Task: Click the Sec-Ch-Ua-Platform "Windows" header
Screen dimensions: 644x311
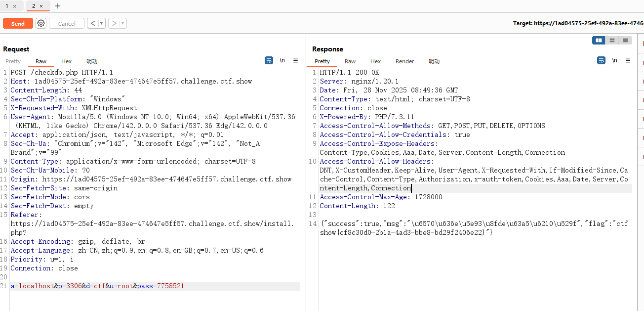Action: click(68, 99)
